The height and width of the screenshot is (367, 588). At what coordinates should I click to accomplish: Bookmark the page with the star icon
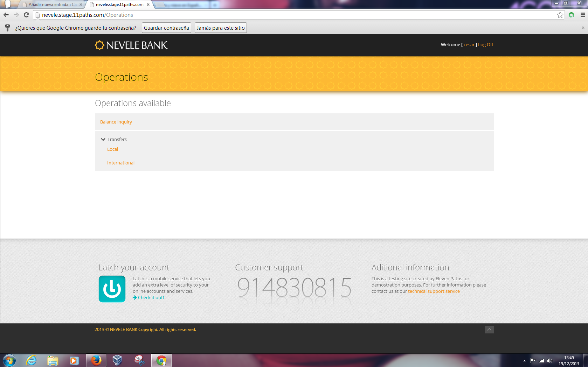[560, 15]
